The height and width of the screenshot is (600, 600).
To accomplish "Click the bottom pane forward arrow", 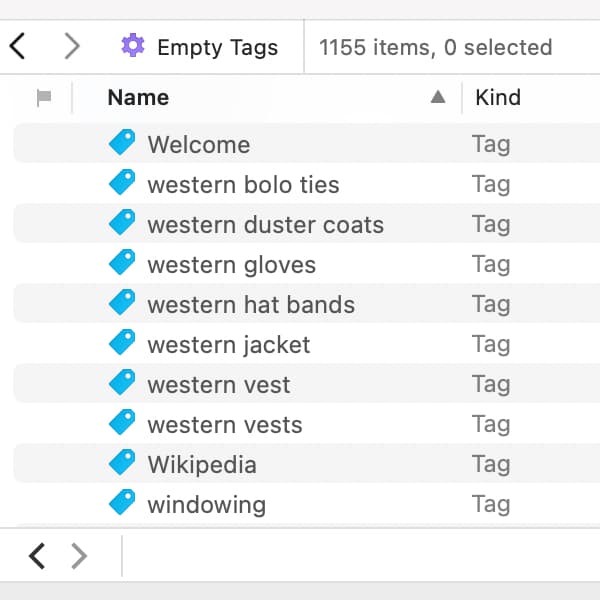I will (80, 556).
